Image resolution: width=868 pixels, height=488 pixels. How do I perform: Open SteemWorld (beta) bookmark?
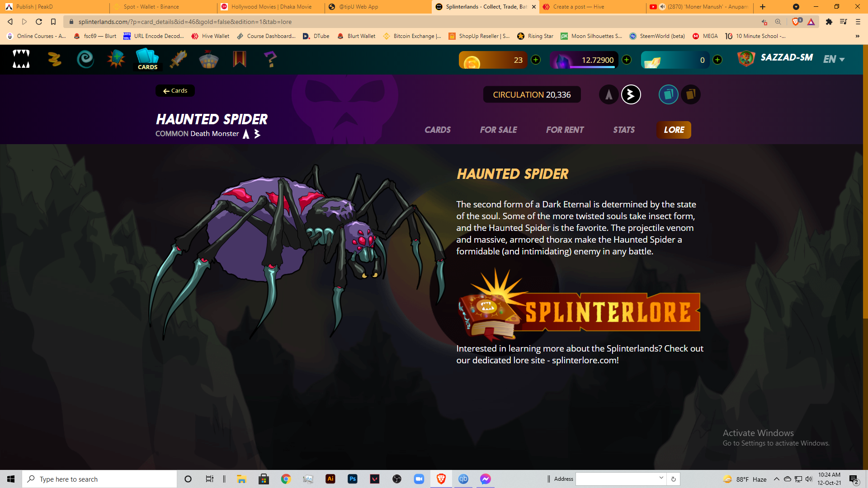coord(657,36)
